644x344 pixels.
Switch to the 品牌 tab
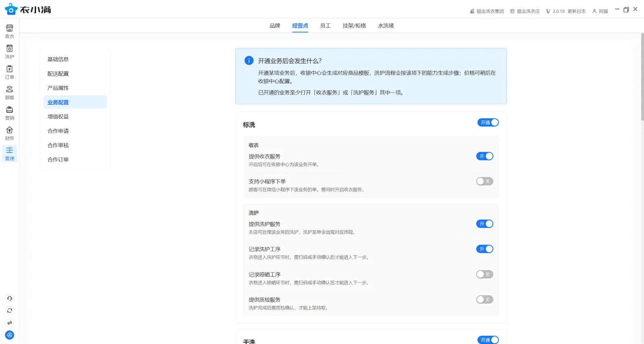point(275,26)
